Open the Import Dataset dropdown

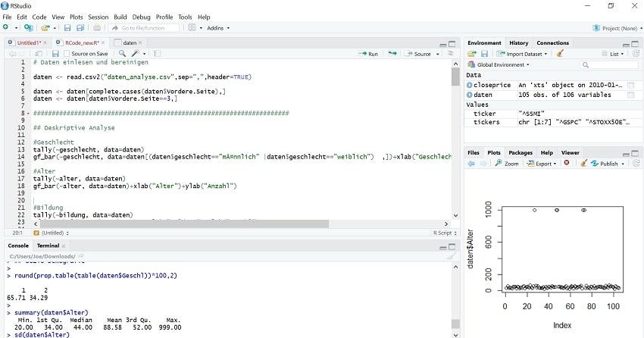524,54
